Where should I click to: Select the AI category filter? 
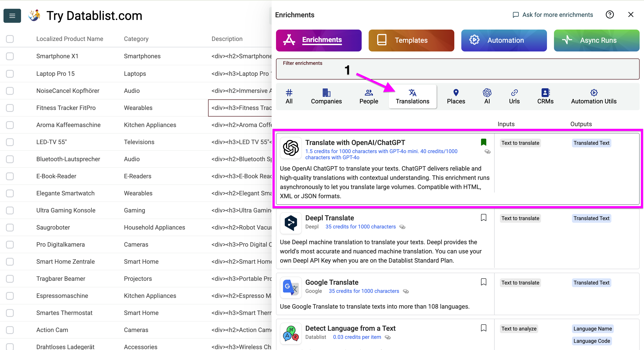click(x=487, y=96)
